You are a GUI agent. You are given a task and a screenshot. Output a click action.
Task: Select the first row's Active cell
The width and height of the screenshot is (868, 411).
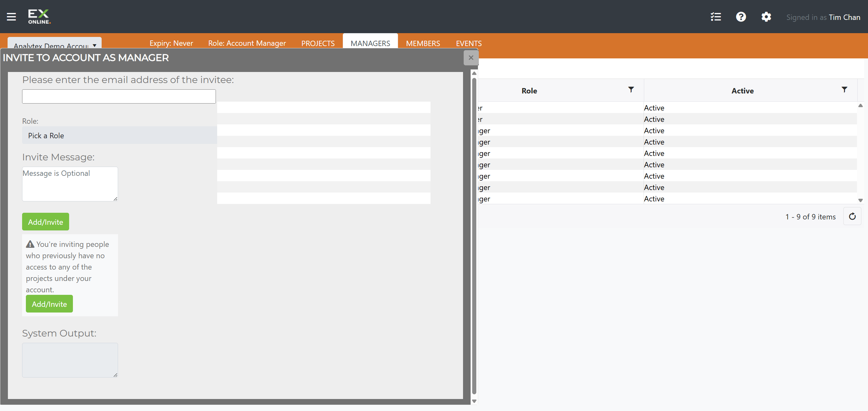click(750, 108)
